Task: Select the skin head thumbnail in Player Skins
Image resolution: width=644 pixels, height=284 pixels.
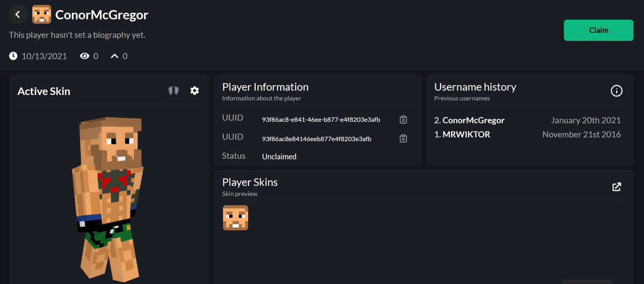Action: point(236,218)
